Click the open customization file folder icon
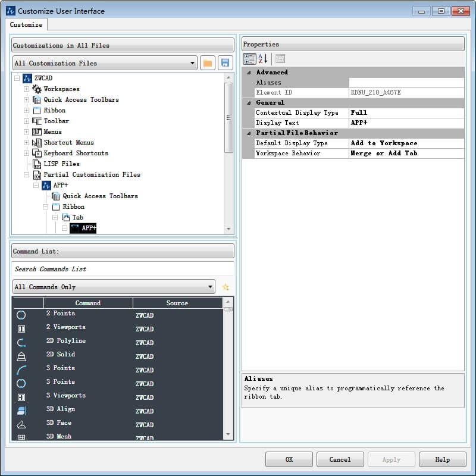The height and width of the screenshot is (476, 476). (208, 63)
